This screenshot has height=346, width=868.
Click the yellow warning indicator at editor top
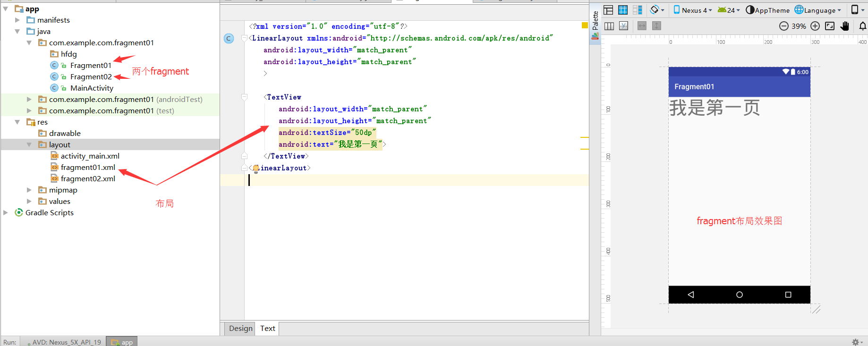(585, 25)
